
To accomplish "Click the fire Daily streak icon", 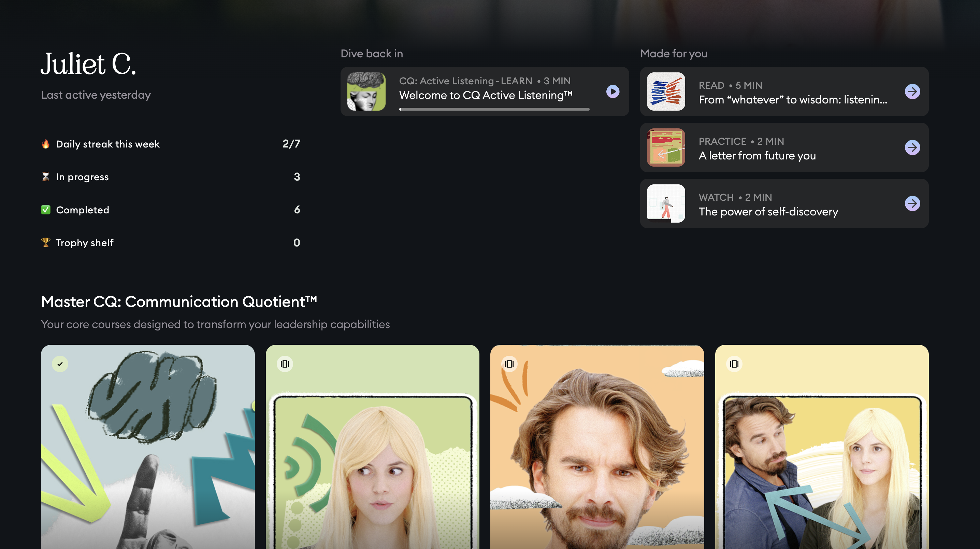I will [46, 144].
